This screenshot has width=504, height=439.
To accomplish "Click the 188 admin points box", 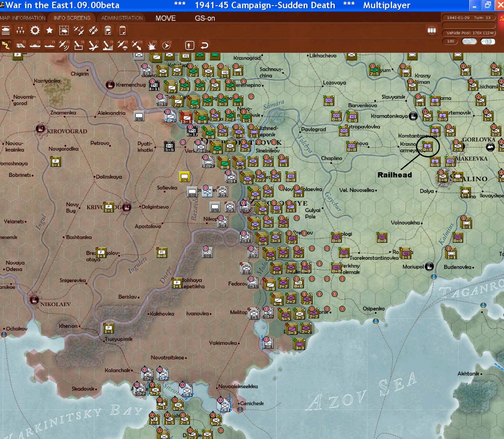I will tap(450, 42).
